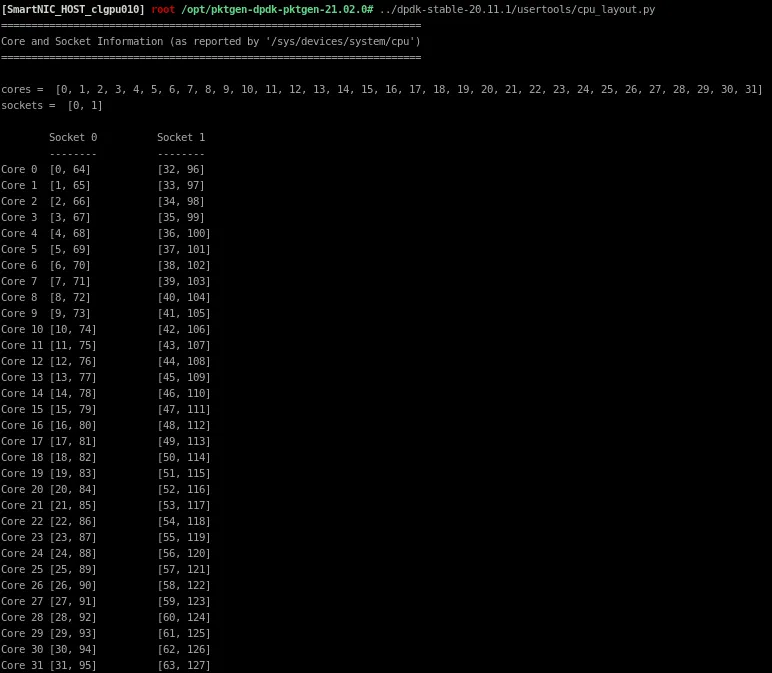Click the green /opt/pktgen-dpdk-pktgen-21.02.0# path

277,9
